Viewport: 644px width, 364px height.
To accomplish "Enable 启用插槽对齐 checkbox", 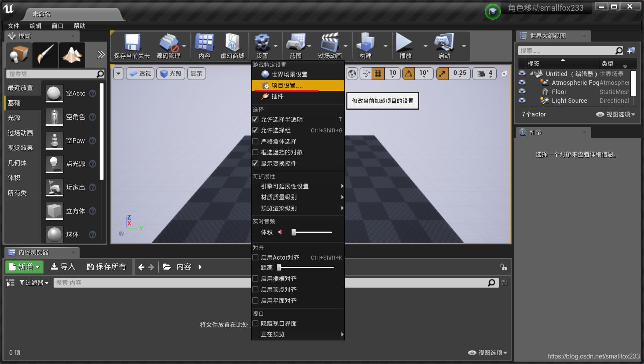I will [255, 278].
